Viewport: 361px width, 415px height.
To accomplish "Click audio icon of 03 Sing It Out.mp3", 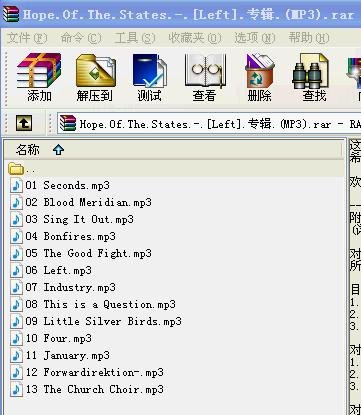I will [x=16, y=219].
